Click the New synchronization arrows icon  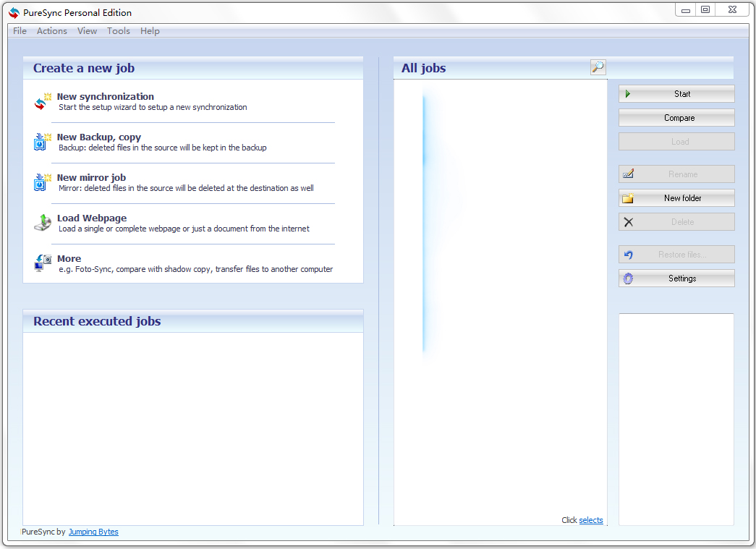pyautogui.click(x=43, y=101)
